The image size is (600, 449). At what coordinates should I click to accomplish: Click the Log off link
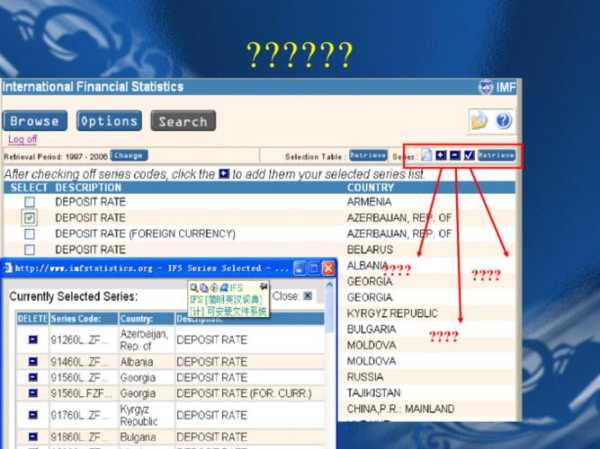pyautogui.click(x=23, y=140)
